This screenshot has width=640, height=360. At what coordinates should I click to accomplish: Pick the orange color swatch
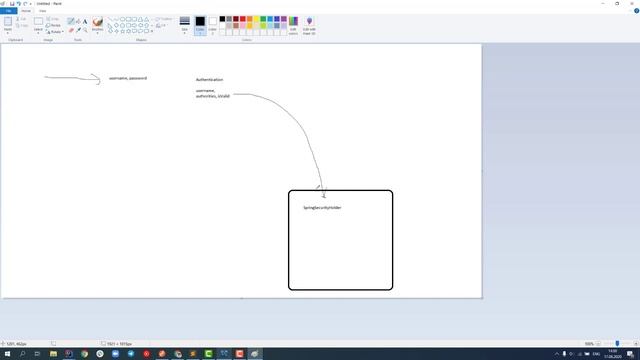[249, 19]
